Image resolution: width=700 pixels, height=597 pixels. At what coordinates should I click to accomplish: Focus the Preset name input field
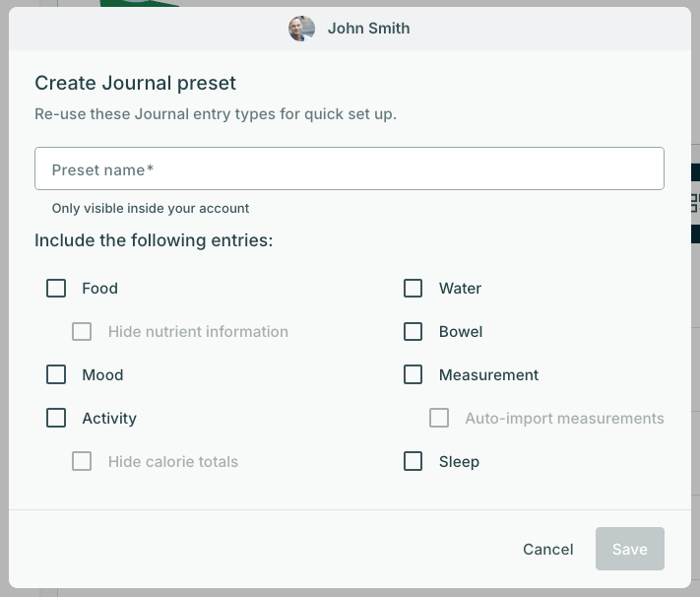tap(349, 169)
